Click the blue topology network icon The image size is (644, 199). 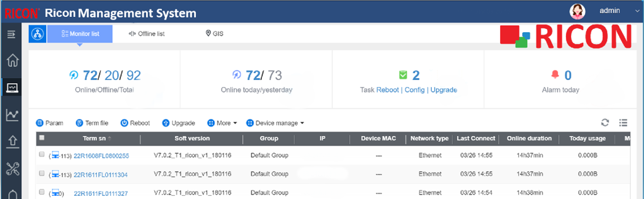click(x=38, y=34)
